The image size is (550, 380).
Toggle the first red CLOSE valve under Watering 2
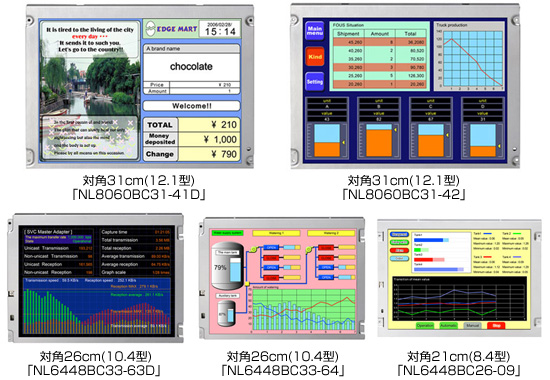(x=327, y=248)
